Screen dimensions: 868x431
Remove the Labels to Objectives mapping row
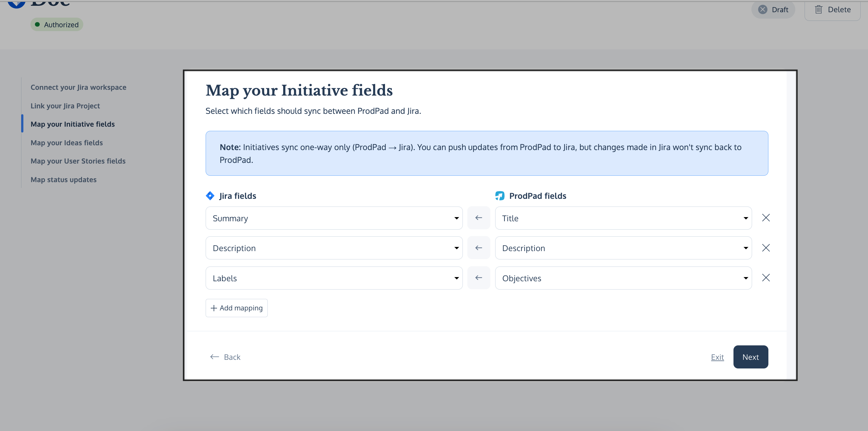(x=766, y=278)
